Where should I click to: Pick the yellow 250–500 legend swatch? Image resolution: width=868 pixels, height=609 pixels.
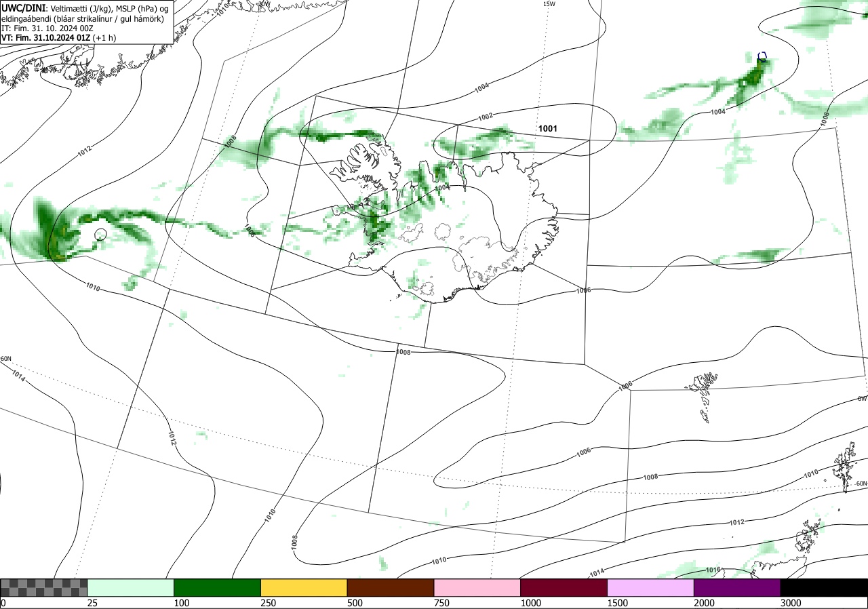[x=304, y=587]
